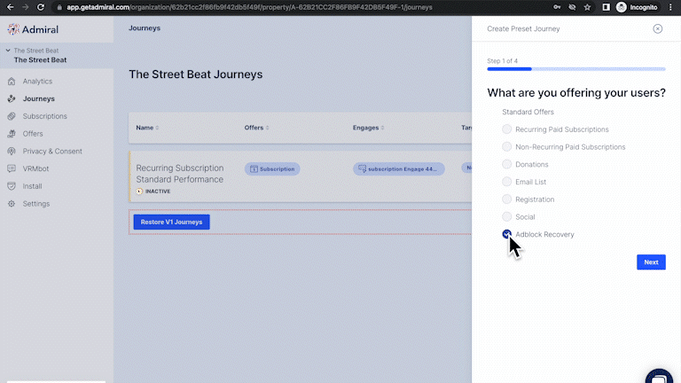The width and height of the screenshot is (681, 383).
Task: Click the Next button
Action: click(651, 262)
